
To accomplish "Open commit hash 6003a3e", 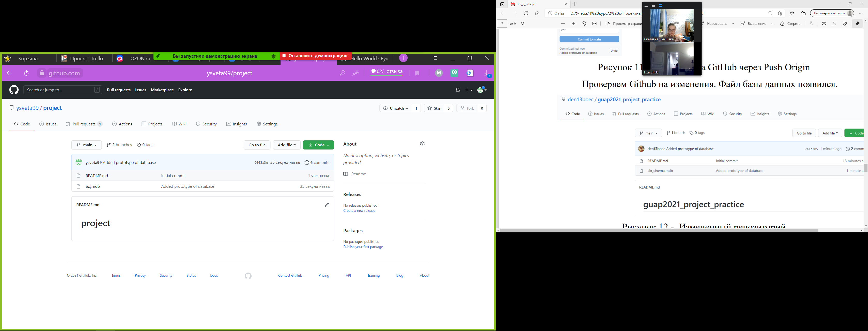I will coord(261,163).
